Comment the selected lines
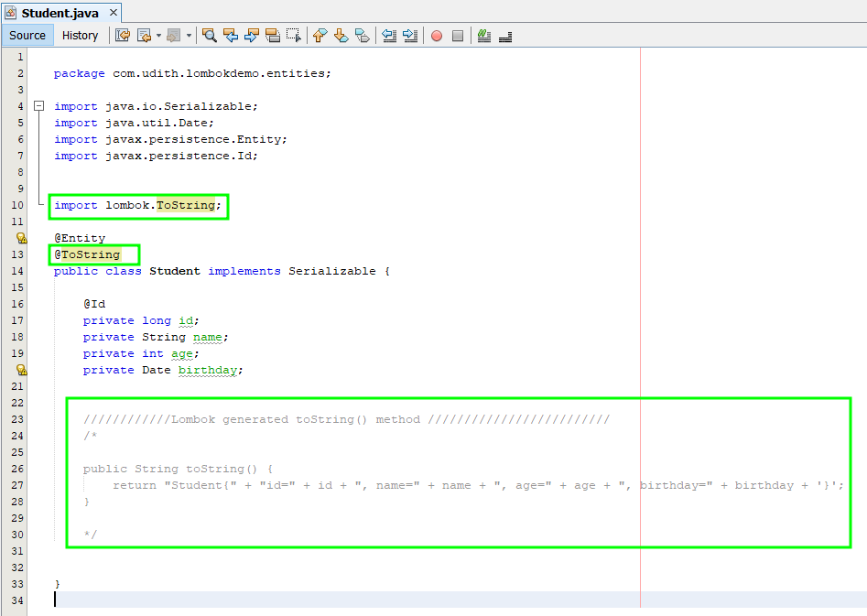 click(x=484, y=35)
